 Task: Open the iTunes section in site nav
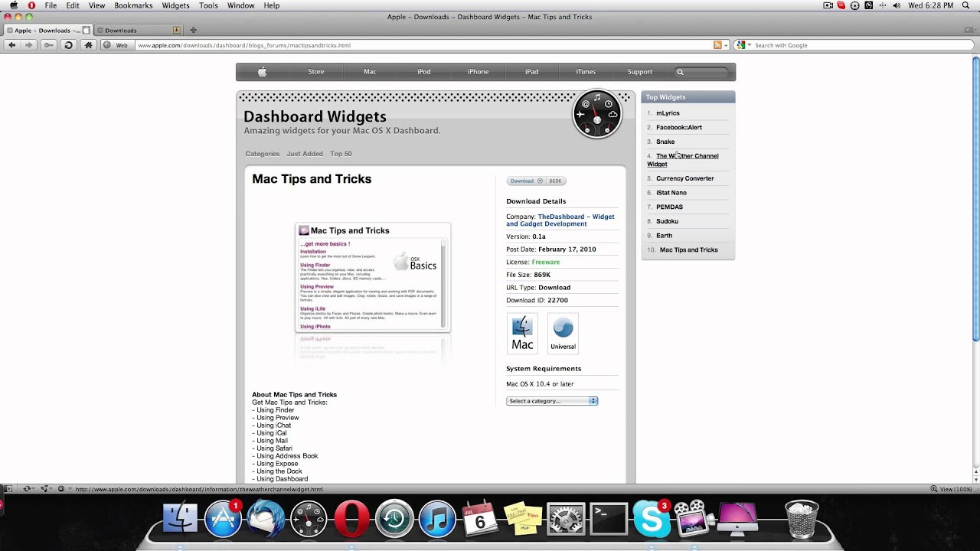[x=586, y=72]
